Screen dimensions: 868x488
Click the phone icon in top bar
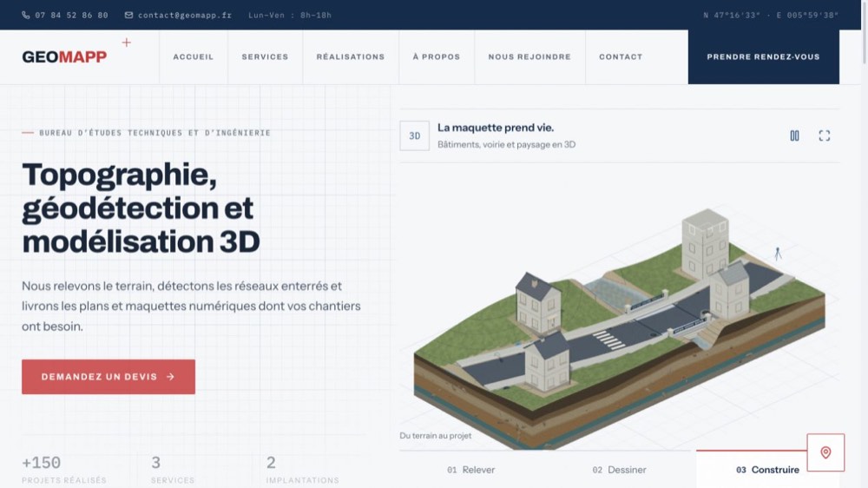point(25,15)
